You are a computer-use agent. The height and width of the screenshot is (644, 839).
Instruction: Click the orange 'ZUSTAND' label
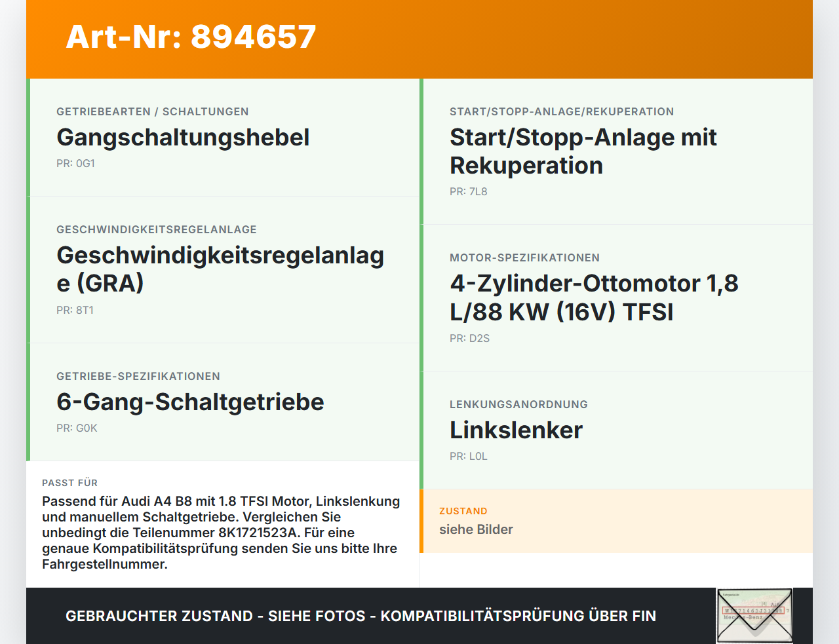click(463, 511)
